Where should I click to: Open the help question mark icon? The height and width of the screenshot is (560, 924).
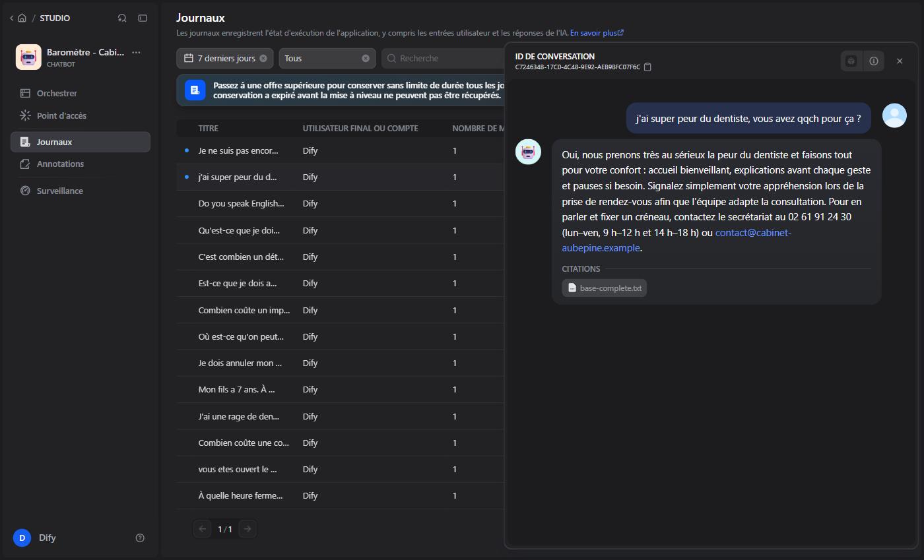click(x=140, y=538)
